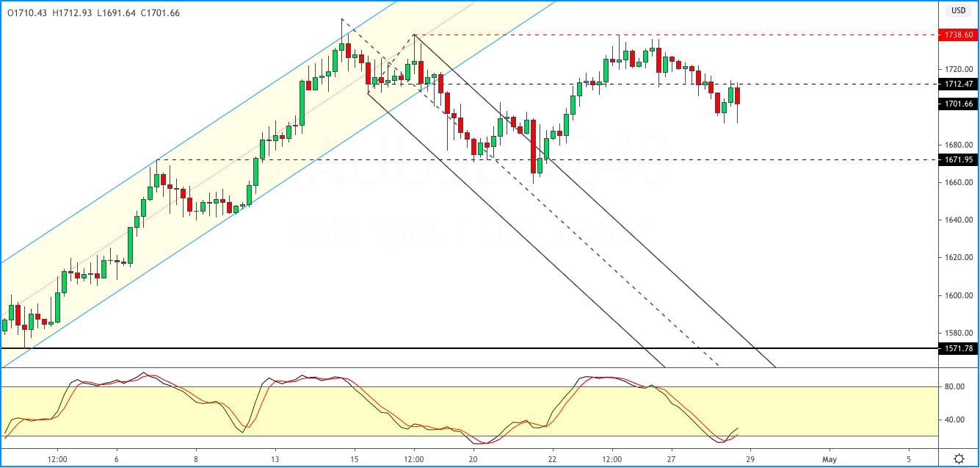Click the 22 date label on time axis
Viewport: 980px width, 468px height.
click(552, 458)
